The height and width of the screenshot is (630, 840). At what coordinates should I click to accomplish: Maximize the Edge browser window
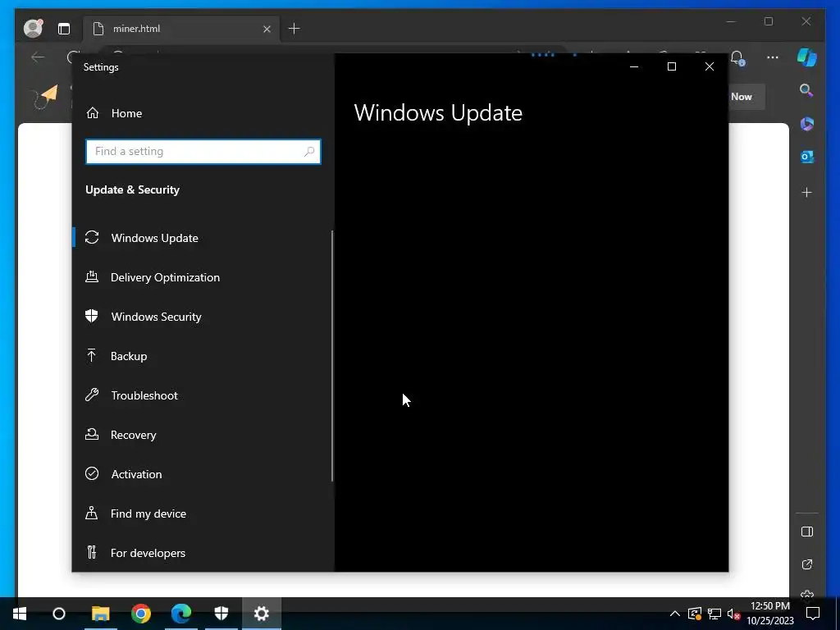(x=769, y=21)
